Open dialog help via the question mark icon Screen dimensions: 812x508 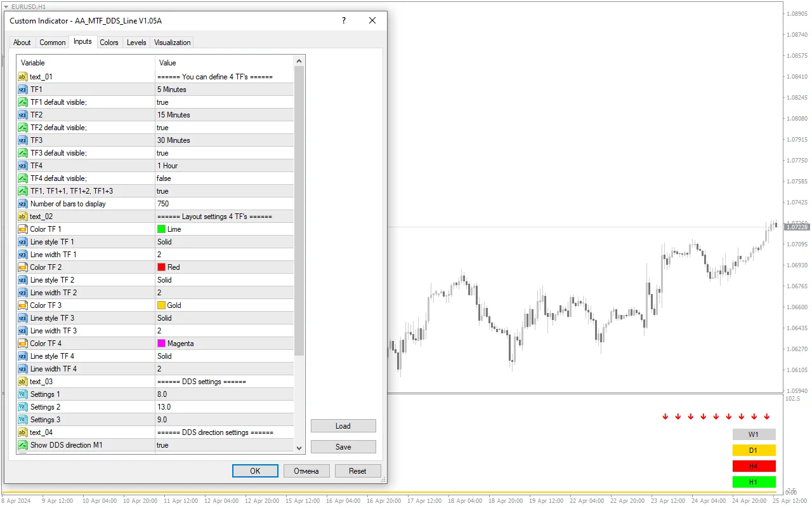(x=343, y=20)
